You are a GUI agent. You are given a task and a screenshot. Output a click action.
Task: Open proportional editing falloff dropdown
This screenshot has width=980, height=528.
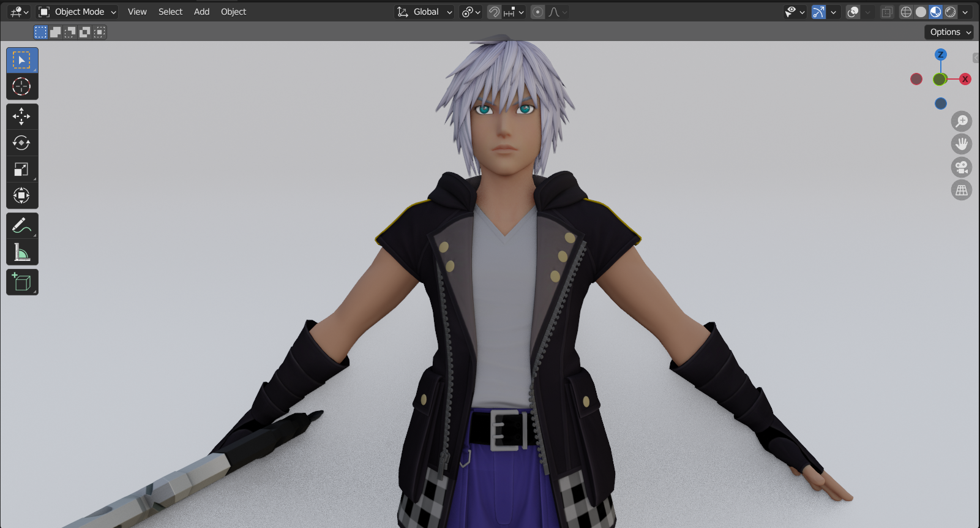click(558, 12)
